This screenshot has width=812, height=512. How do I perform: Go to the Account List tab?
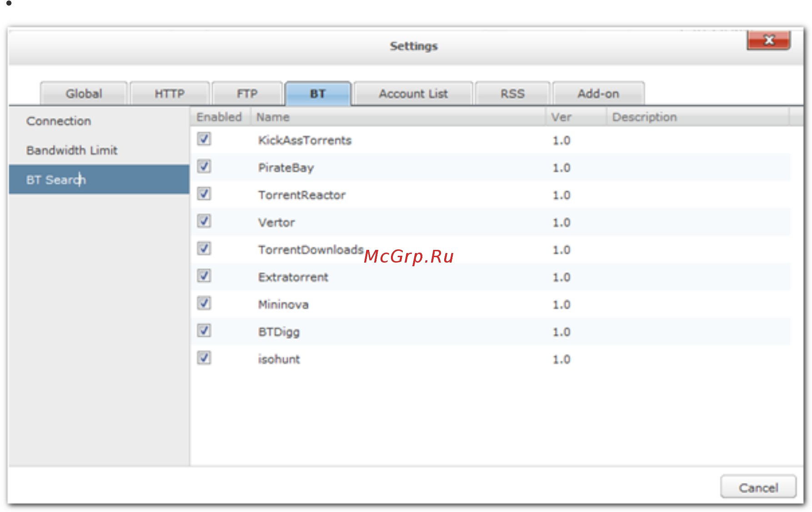(413, 94)
